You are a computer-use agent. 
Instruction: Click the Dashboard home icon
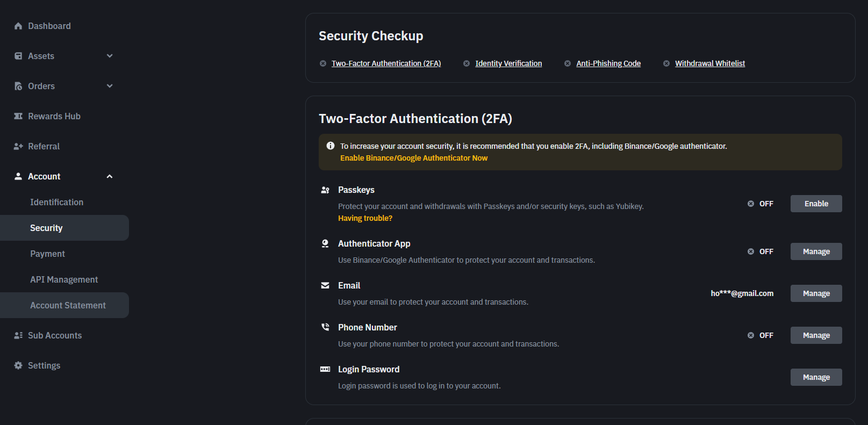18,26
